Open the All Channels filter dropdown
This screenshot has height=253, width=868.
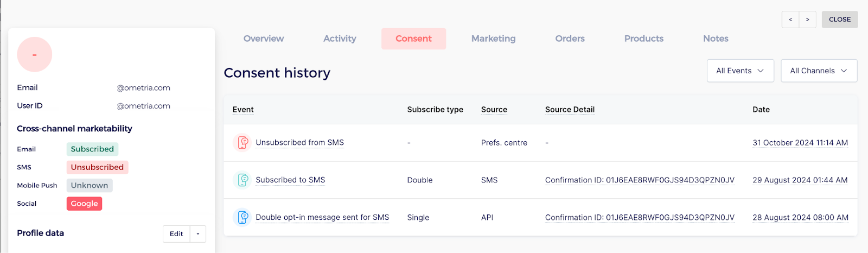819,71
